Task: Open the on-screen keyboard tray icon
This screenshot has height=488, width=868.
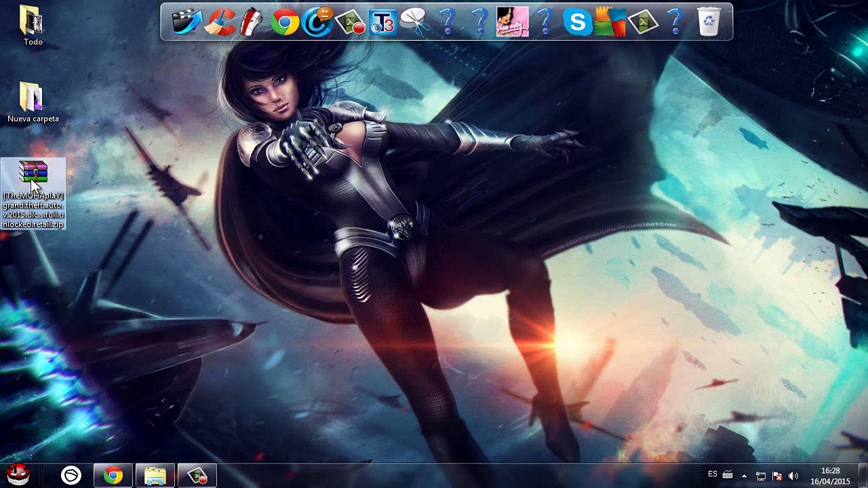Action: point(728,474)
